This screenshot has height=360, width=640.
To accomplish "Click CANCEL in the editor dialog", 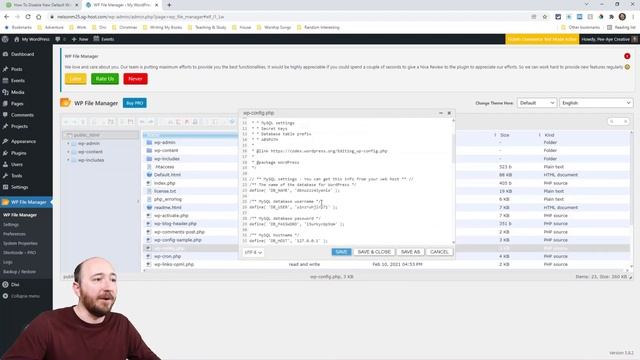I will (x=439, y=252).
